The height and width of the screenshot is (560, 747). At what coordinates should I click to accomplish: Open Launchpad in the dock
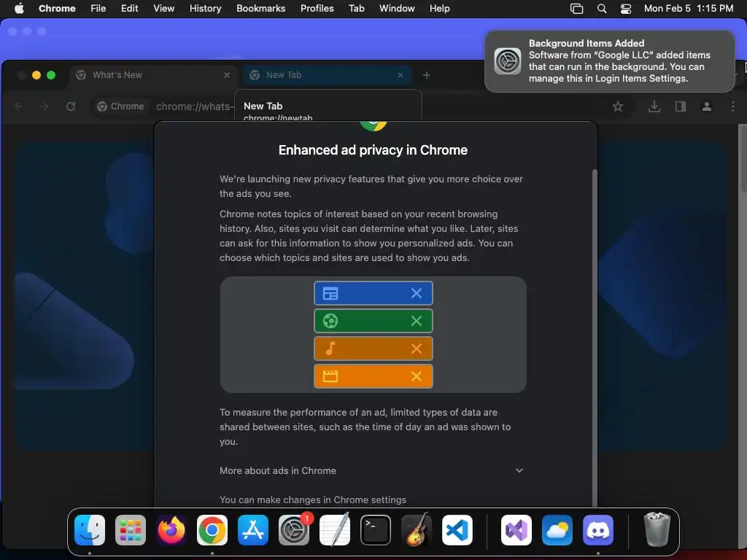coord(131,530)
